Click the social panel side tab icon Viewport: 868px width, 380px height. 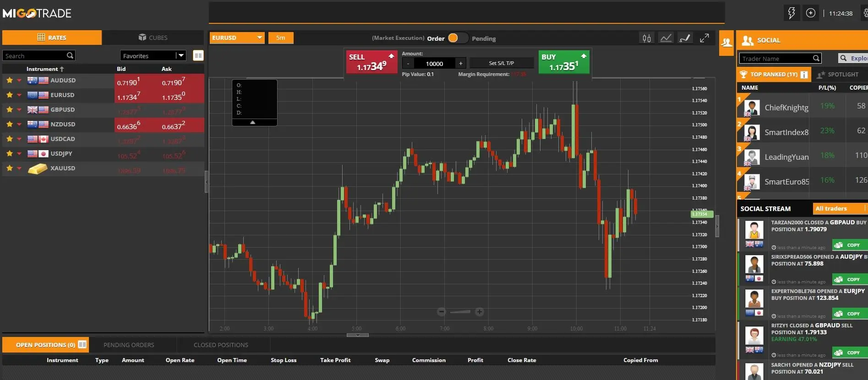[726, 43]
